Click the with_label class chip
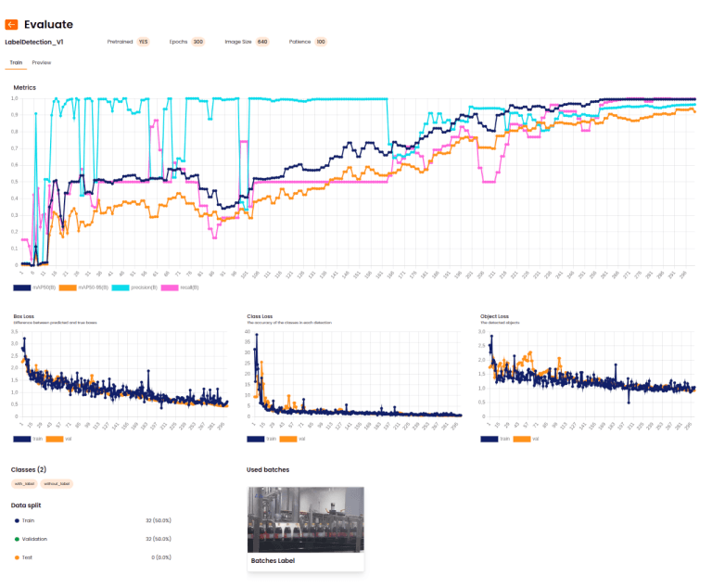712x588 pixels. coord(24,483)
